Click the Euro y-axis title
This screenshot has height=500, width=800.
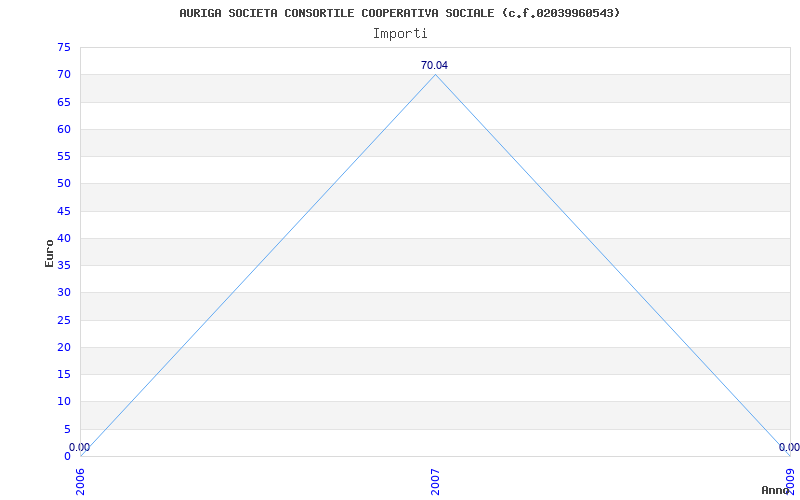coord(49,254)
